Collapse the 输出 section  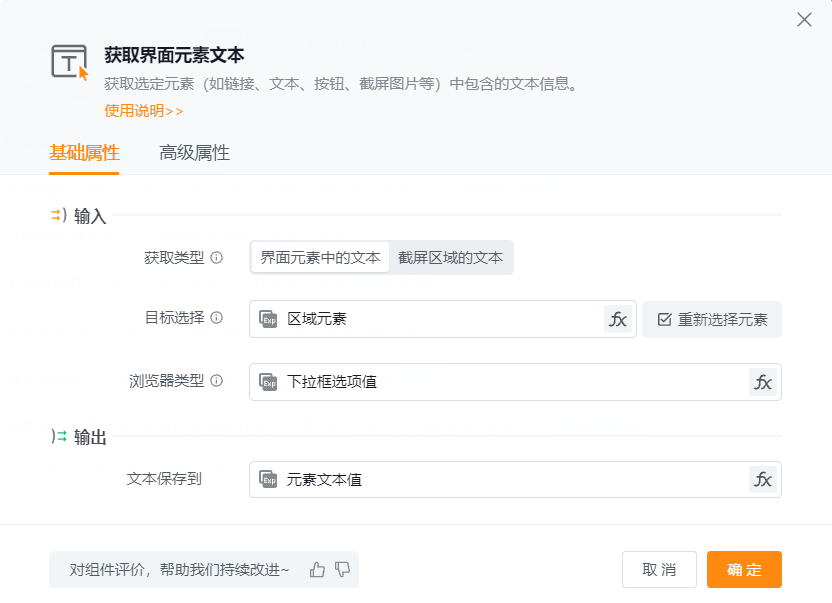[x=58, y=437]
